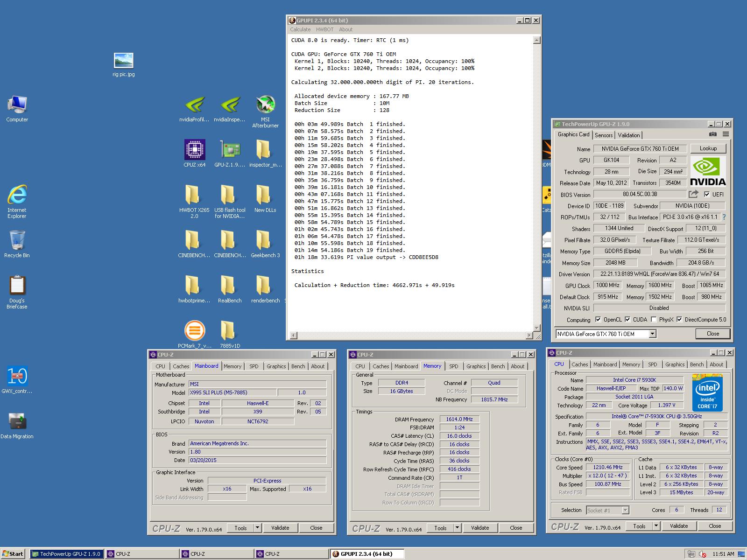The height and width of the screenshot is (560, 747).
Task: Open the inspector_m folder
Action: [265, 154]
